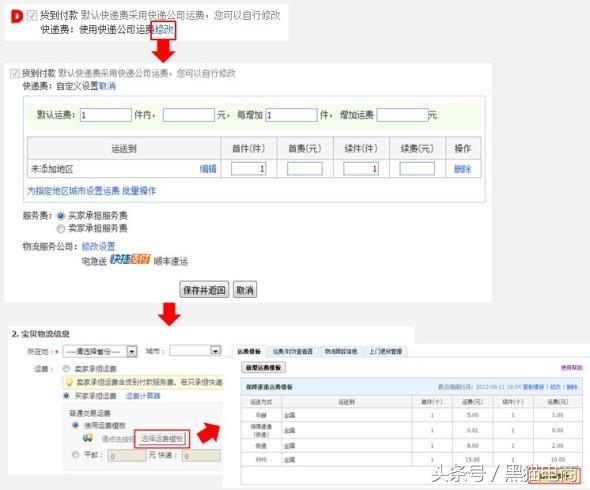The width and height of the screenshot is (590, 490).
Task: Click the 5.00 fee cell in the 平邮 row
Action: coord(473,415)
